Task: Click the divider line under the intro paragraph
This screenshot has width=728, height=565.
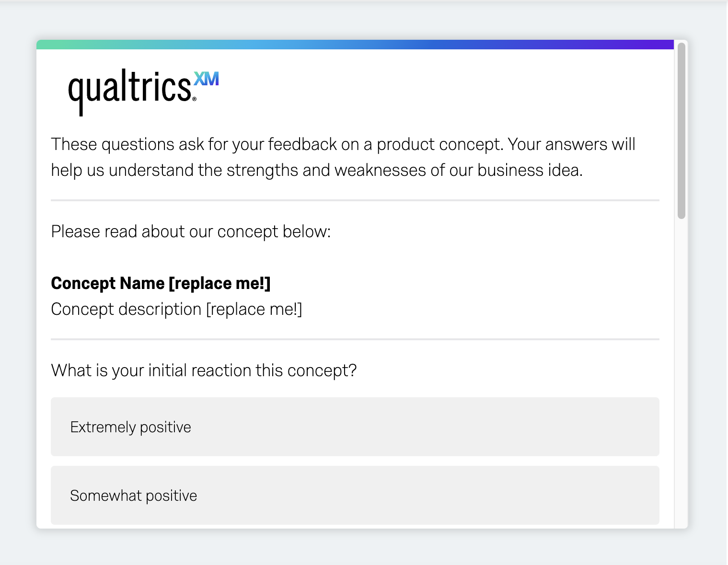Action: (x=355, y=200)
